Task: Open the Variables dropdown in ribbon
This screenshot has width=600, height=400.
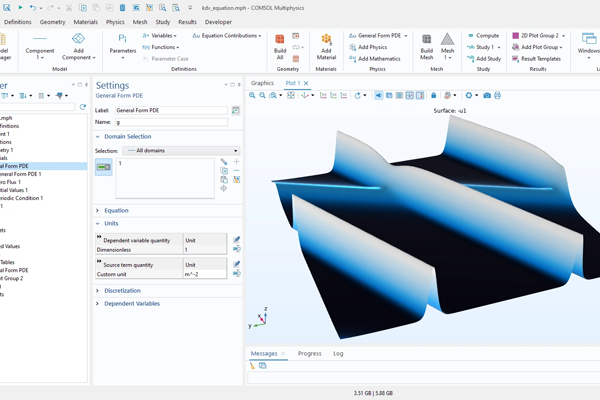Action: (x=160, y=36)
